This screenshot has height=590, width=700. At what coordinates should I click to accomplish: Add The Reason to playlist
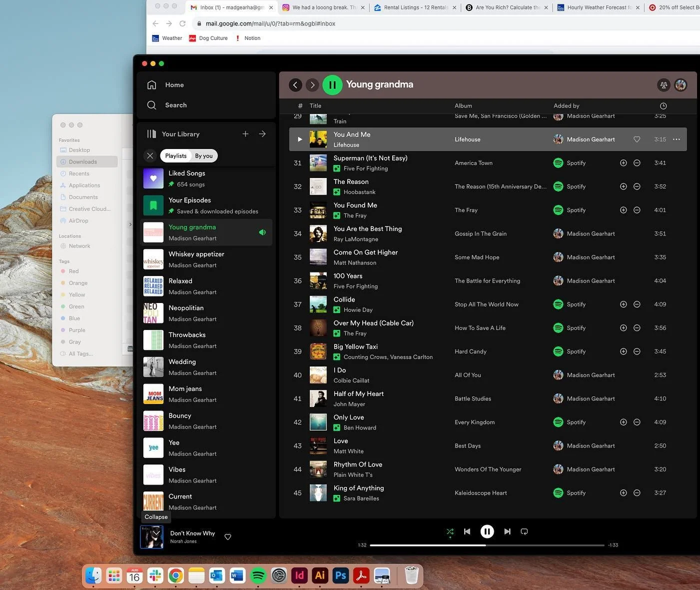pos(624,186)
